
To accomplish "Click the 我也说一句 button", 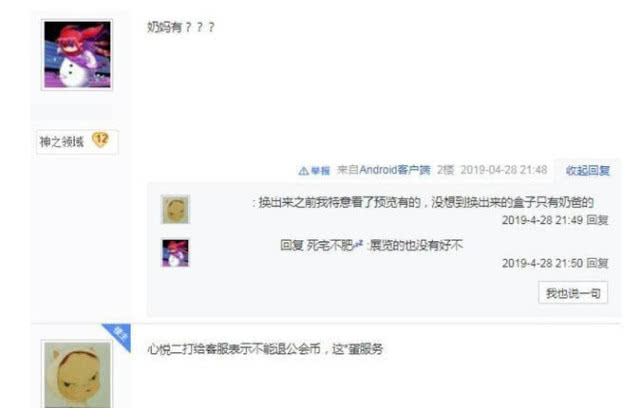I will coord(573,293).
